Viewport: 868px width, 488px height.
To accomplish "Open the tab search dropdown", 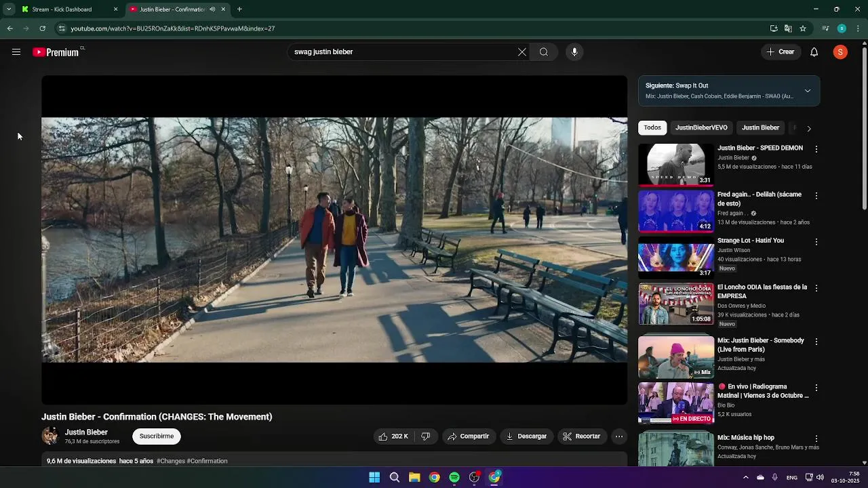I will tap(9, 9).
